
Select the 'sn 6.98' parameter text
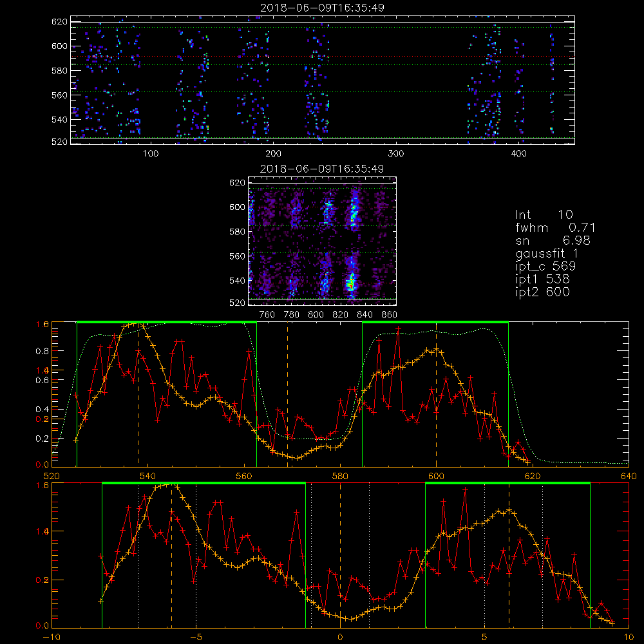(553, 240)
